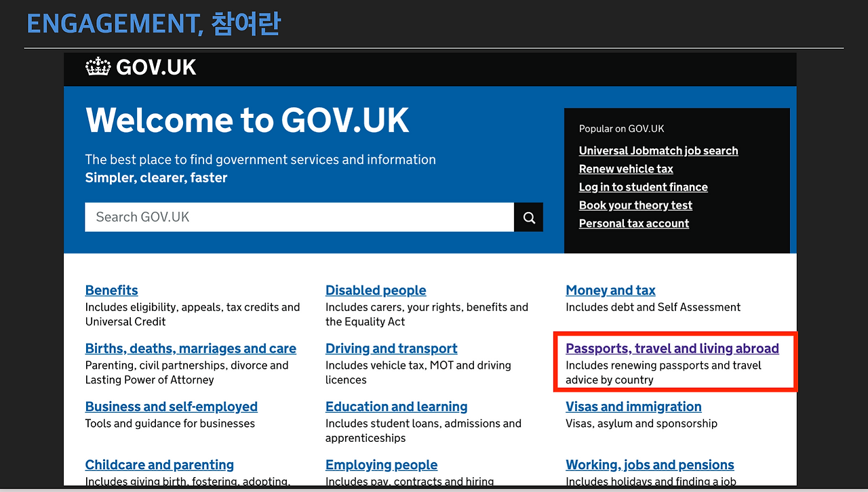Click "Includes debt and Self Assessment" text
The width and height of the screenshot is (868, 492).
(x=653, y=307)
